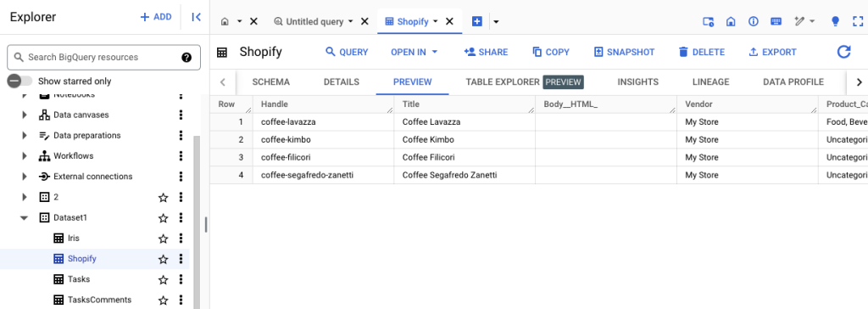This screenshot has width=868, height=309.
Task: Collapse the Explorer panel icon
Action: pyautogui.click(x=196, y=17)
